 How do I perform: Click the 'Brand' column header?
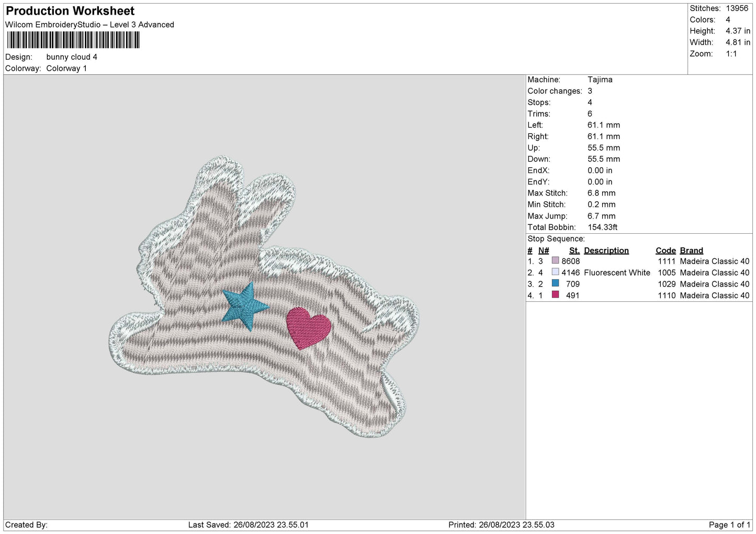tap(691, 251)
